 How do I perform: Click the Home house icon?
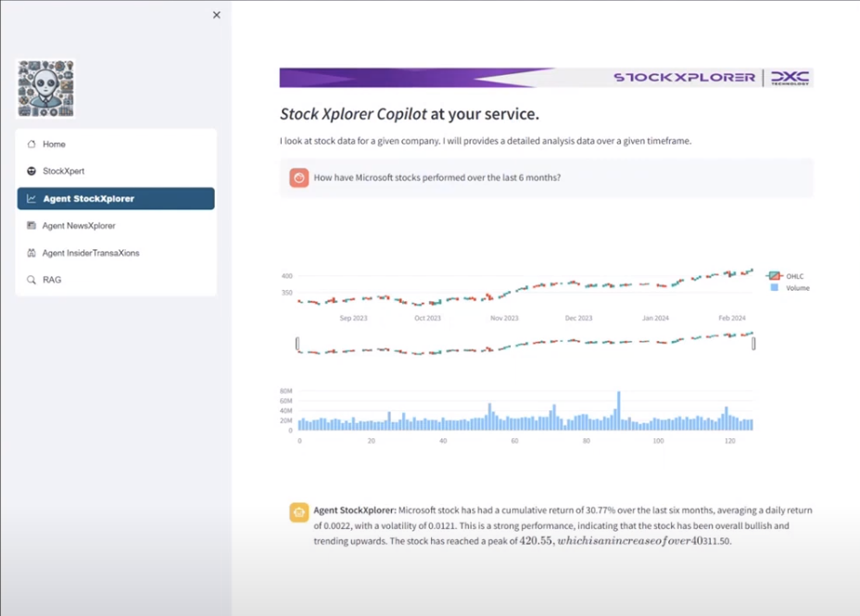(32, 145)
